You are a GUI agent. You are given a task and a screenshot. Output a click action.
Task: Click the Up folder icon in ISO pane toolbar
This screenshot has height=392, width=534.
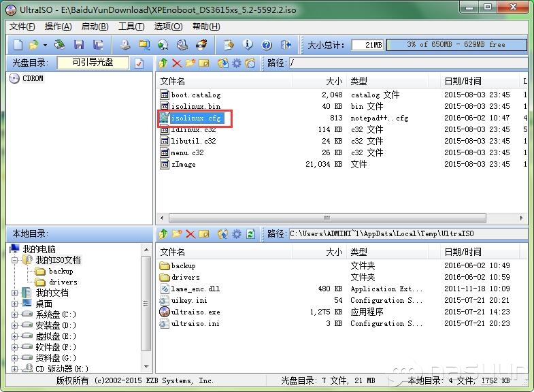(x=163, y=63)
